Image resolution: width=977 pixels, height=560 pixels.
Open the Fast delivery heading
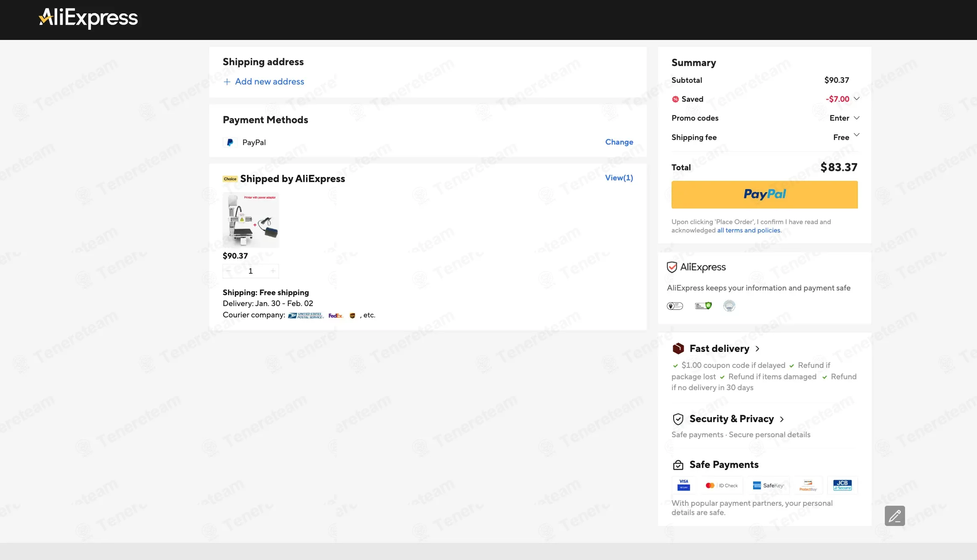tap(719, 349)
